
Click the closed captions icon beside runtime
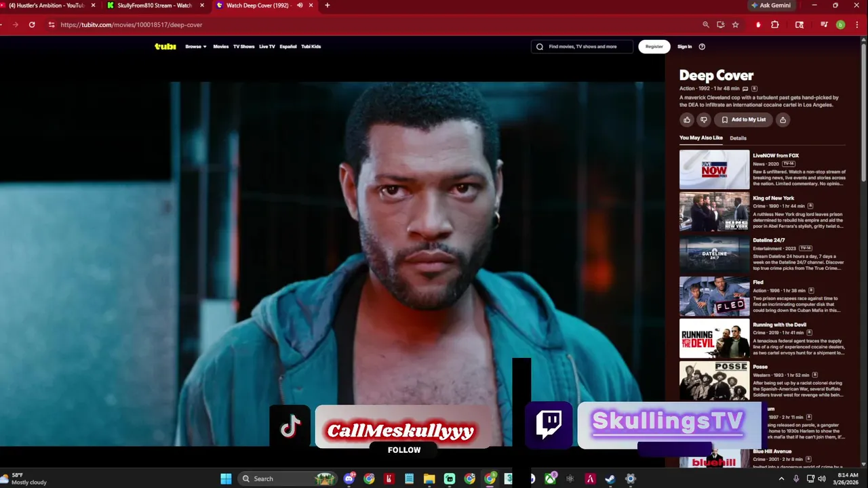point(745,89)
